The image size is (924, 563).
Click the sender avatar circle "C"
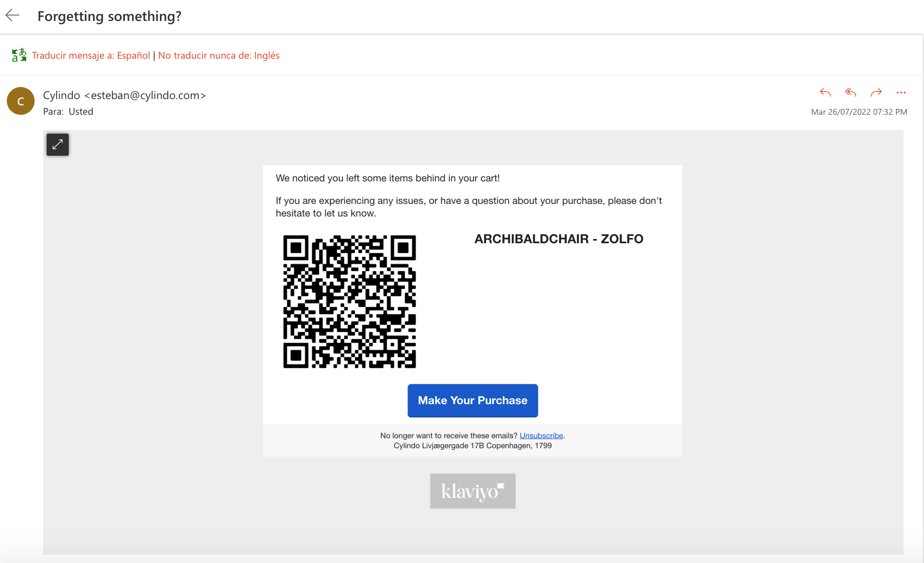(20, 101)
